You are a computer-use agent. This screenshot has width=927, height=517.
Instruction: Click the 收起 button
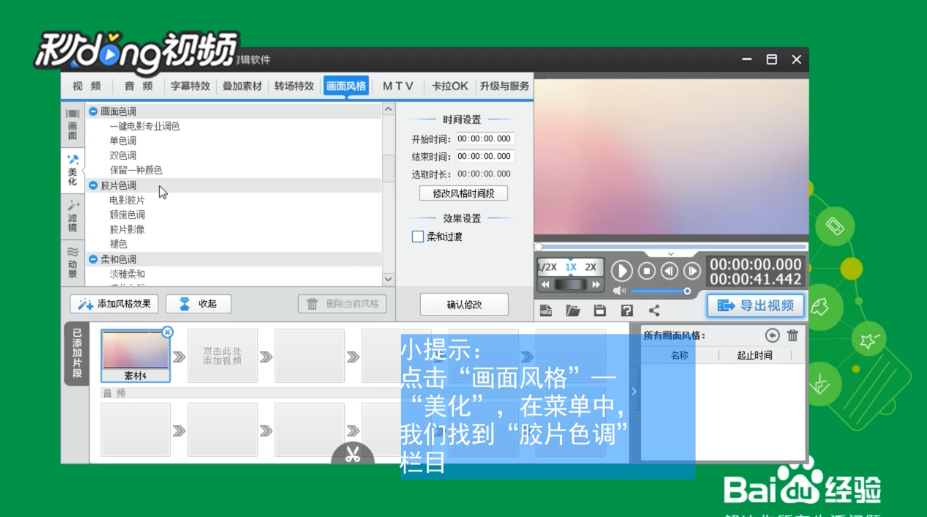[x=198, y=304]
